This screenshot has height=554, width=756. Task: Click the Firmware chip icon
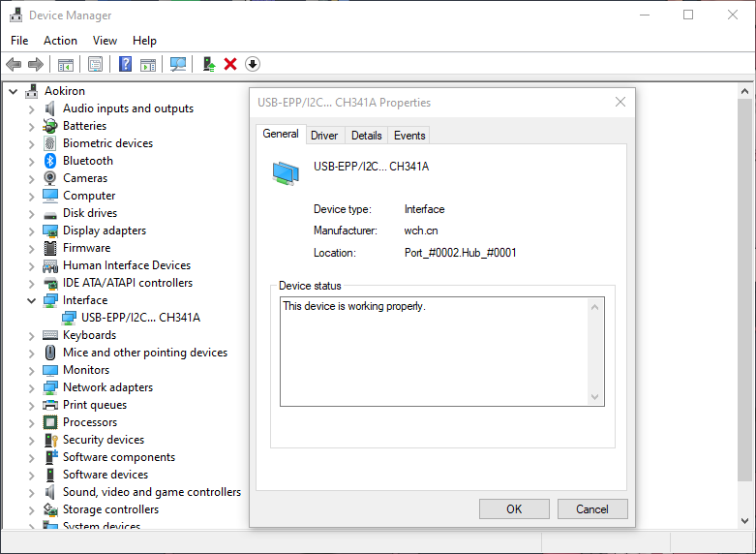(50, 248)
